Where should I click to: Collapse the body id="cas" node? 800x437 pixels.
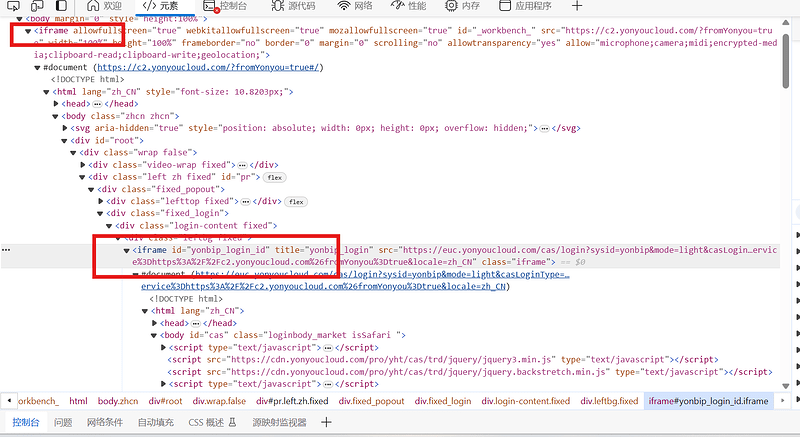point(154,336)
